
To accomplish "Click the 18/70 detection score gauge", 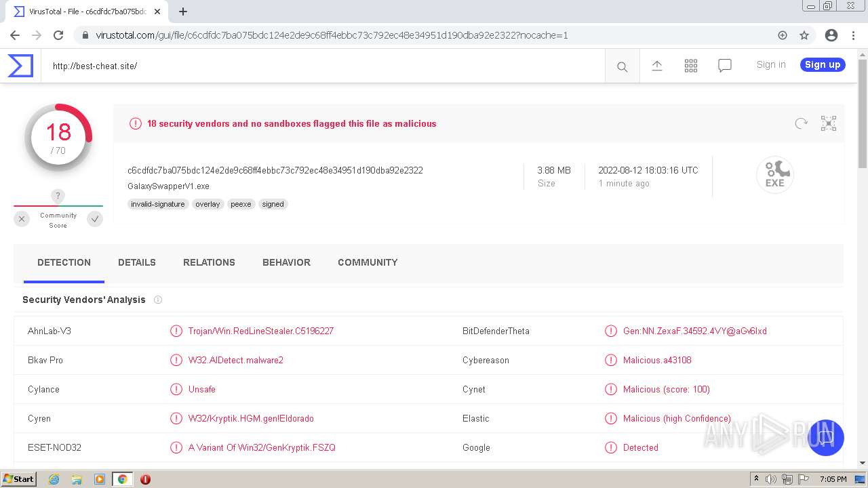I will click(x=58, y=138).
